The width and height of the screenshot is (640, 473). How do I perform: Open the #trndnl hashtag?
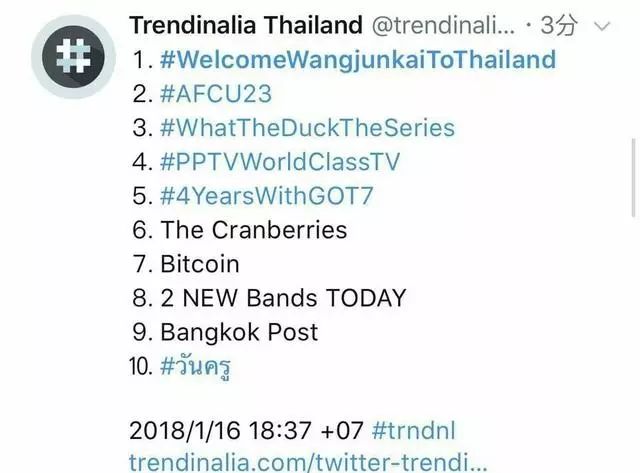(413, 430)
